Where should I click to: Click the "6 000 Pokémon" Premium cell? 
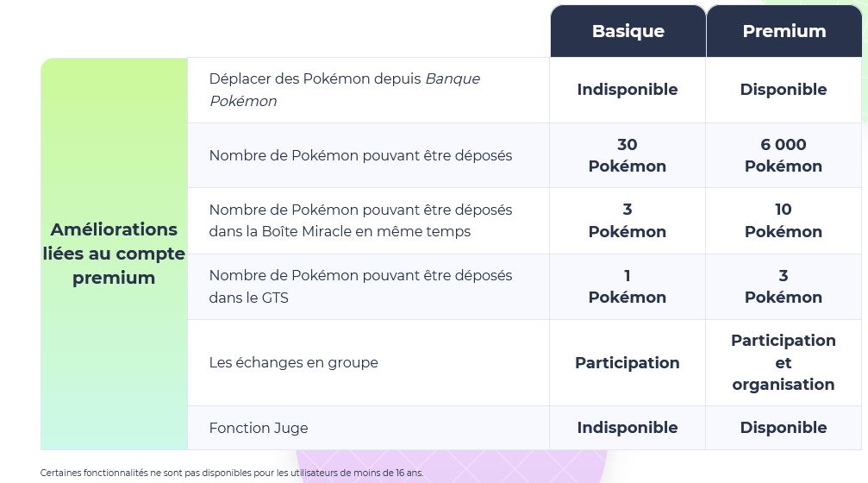784,155
